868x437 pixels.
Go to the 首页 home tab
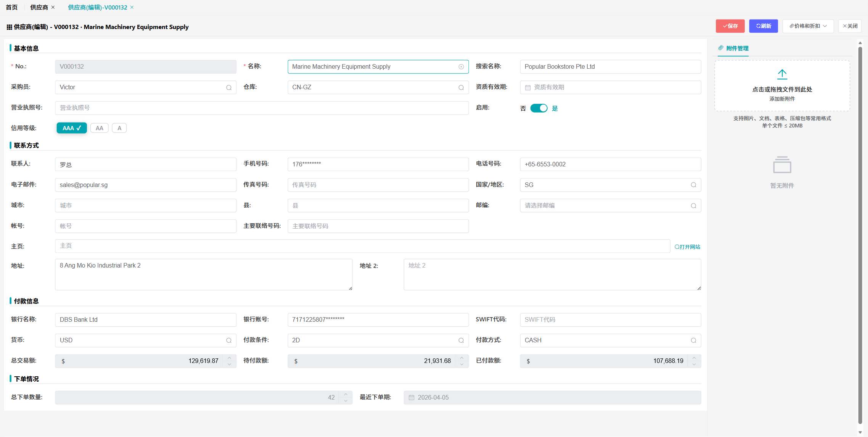point(12,7)
